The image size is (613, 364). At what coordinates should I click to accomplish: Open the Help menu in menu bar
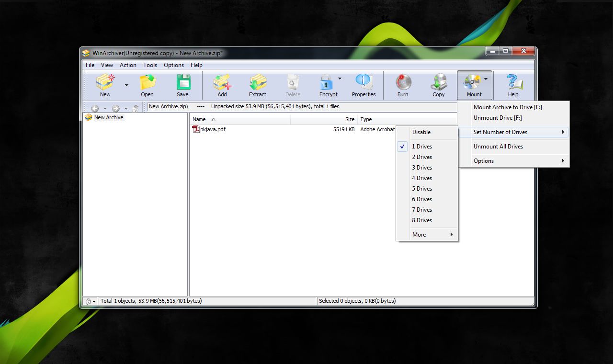coord(196,65)
